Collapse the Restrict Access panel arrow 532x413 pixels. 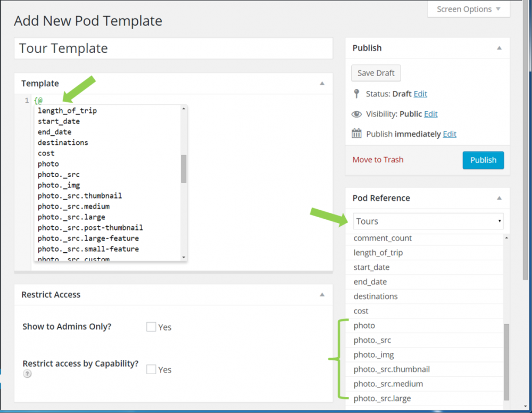pyautogui.click(x=322, y=294)
